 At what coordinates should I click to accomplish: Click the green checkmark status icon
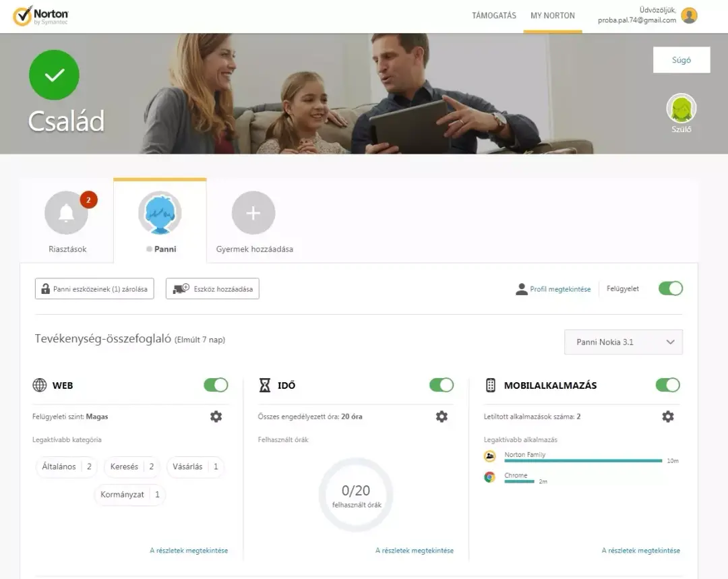[55, 75]
